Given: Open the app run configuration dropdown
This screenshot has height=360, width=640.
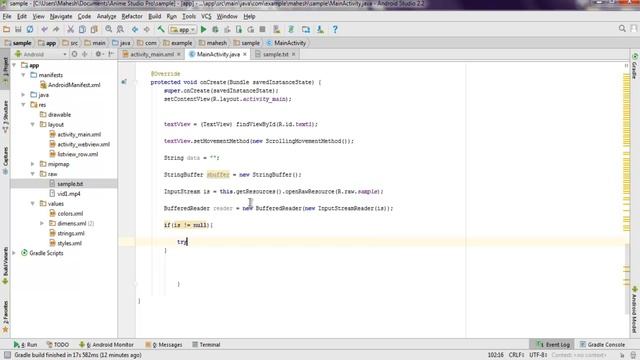Looking at the screenshot, I should click(182, 29).
